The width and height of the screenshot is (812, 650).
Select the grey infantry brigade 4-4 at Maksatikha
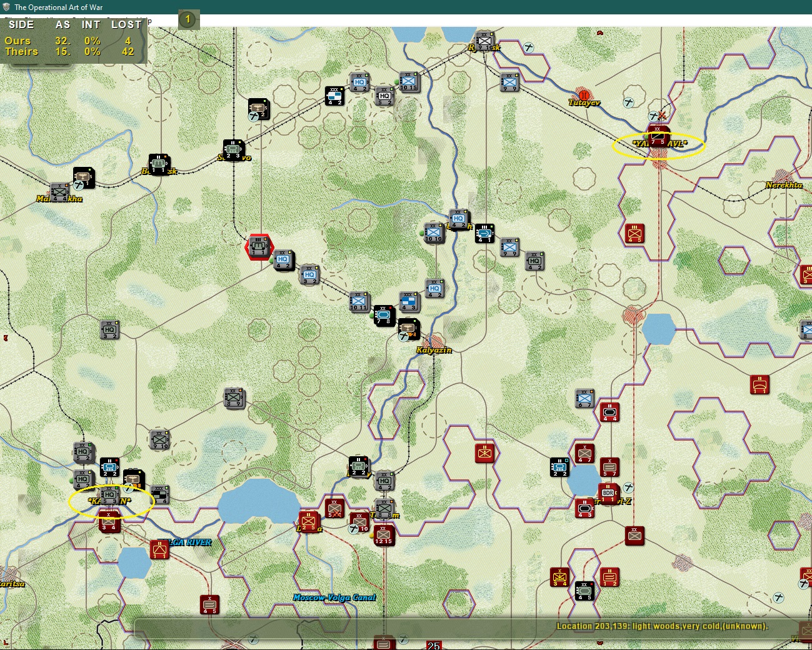pos(59,192)
